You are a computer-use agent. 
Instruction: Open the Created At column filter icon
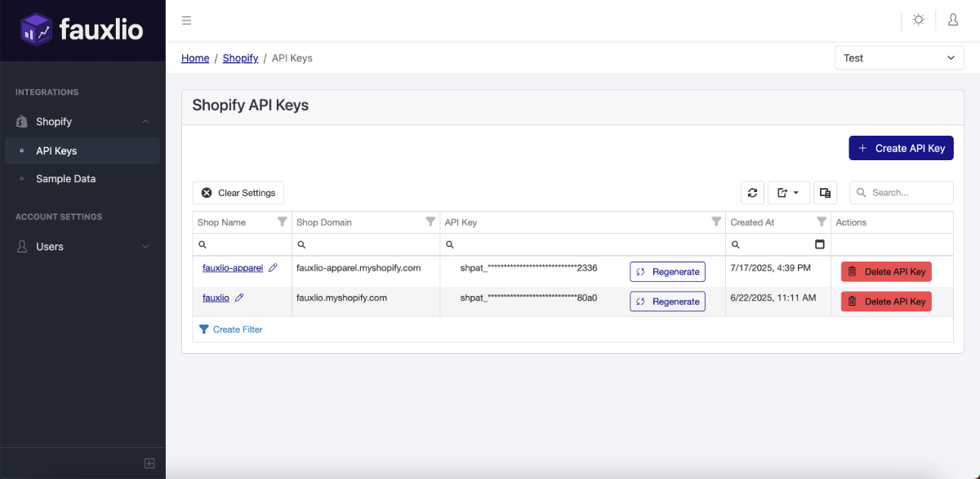coord(822,222)
